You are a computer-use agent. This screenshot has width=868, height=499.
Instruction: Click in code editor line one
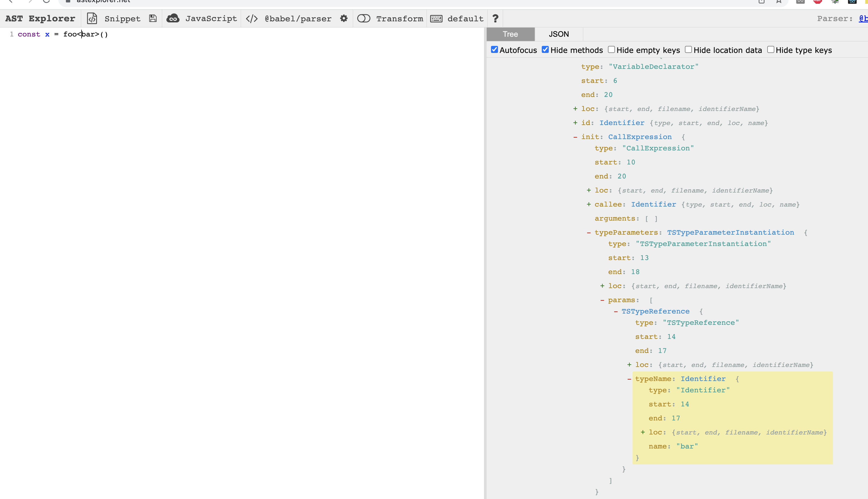coord(206,34)
